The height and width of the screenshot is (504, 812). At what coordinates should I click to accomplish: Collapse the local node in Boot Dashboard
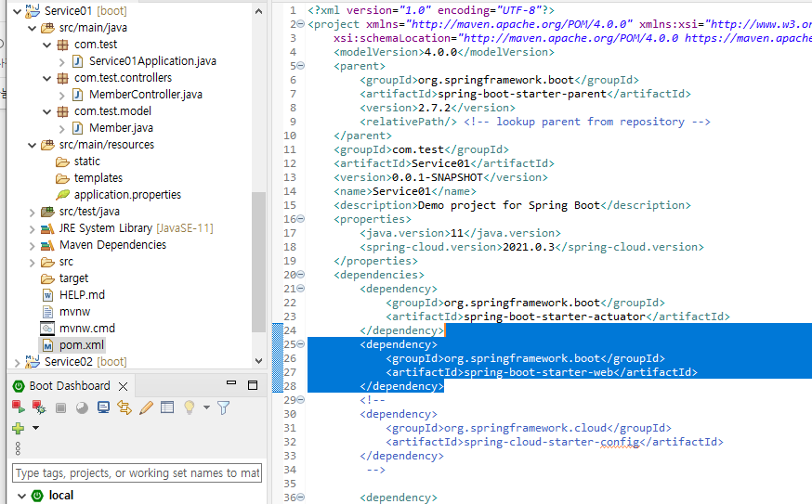point(21,496)
